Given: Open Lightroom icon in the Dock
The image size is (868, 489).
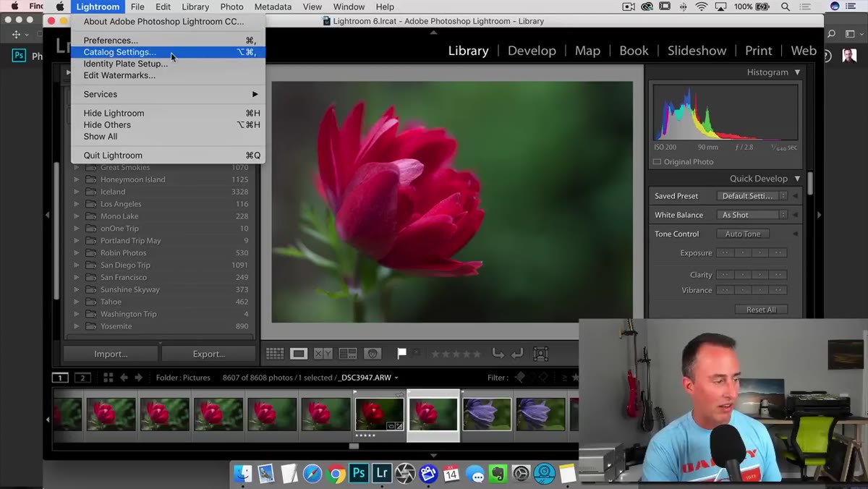Looking at the screenshot, I should pos(382,474).
